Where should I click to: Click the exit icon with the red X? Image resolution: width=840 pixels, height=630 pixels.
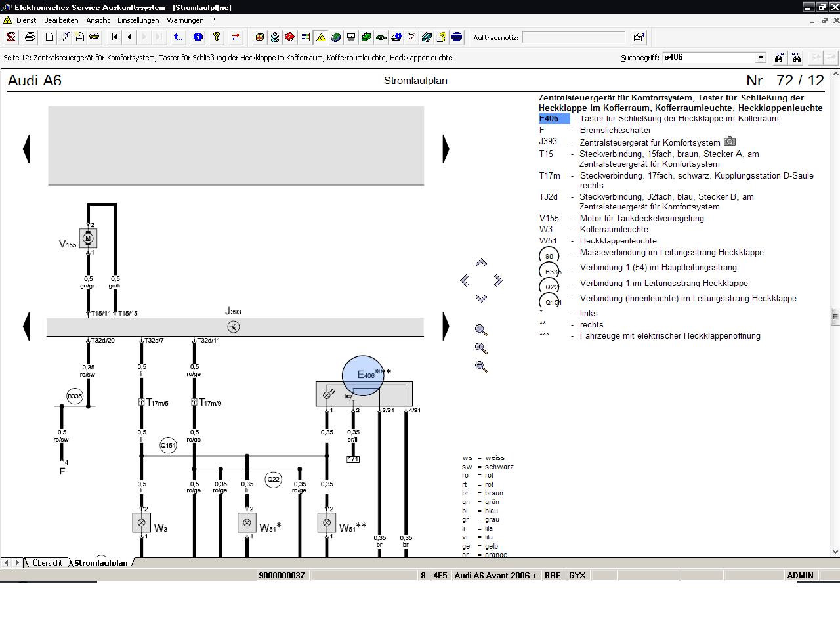pyautogui.click(x=11, y=37)
